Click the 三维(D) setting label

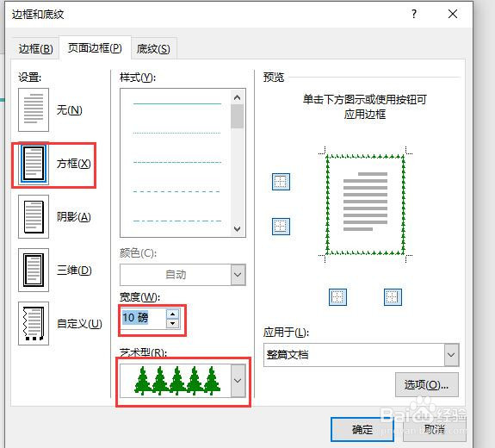pos(75,271)
